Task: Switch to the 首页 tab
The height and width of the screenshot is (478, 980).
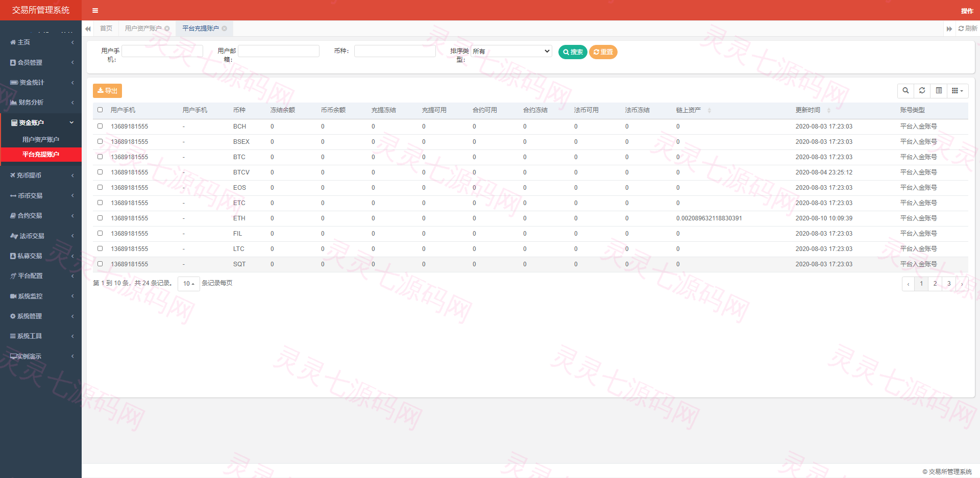Action: pos(106,29)
